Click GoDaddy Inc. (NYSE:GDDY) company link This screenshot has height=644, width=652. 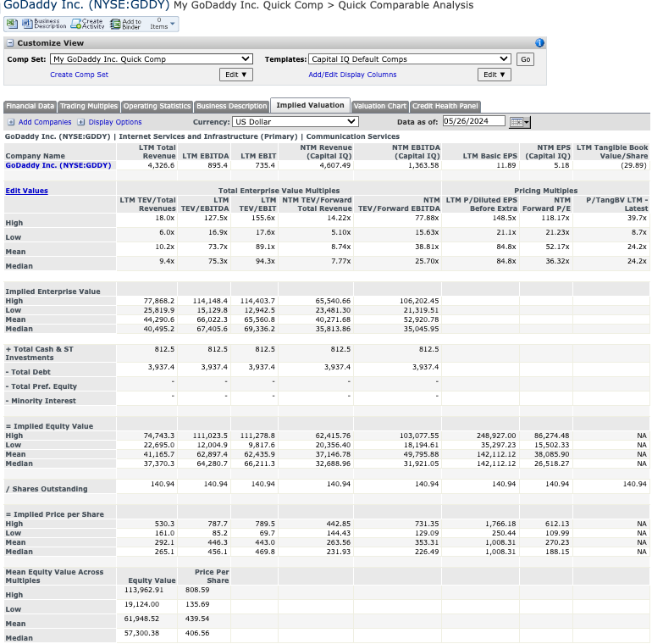58,165
